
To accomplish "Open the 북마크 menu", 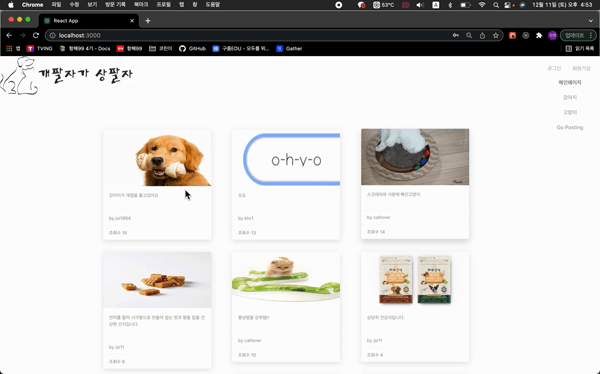I will click(x=141, y=5).
